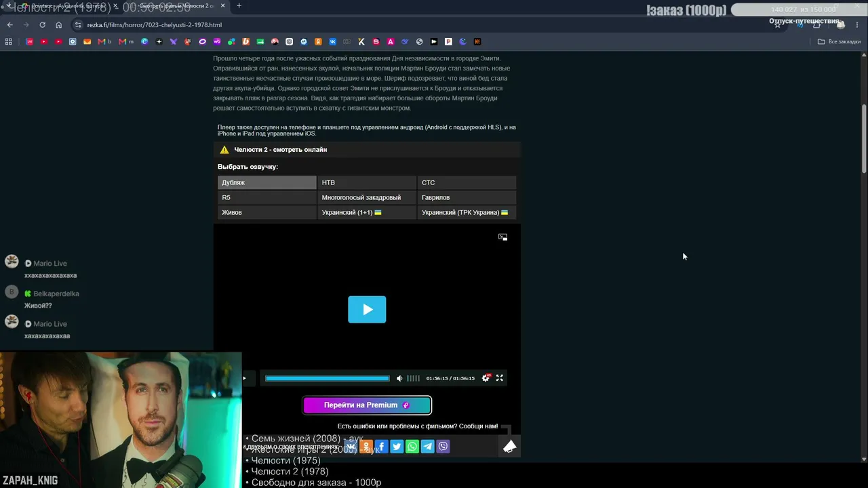Open the VK bookmark in bookmarks bar
The width and height of the screenshot is (868, 488).
coord(332,42)
